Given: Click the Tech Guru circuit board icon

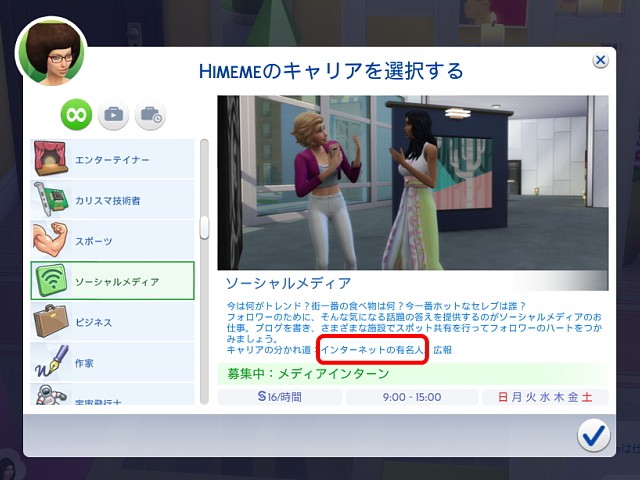Looking at the screenshot, I should (50, 199).
